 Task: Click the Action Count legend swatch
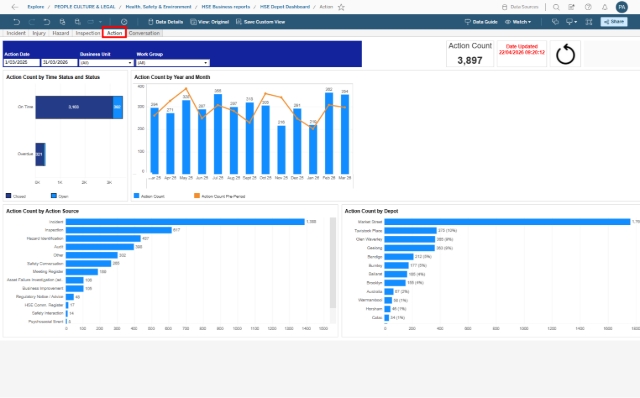tap(137, 196)
